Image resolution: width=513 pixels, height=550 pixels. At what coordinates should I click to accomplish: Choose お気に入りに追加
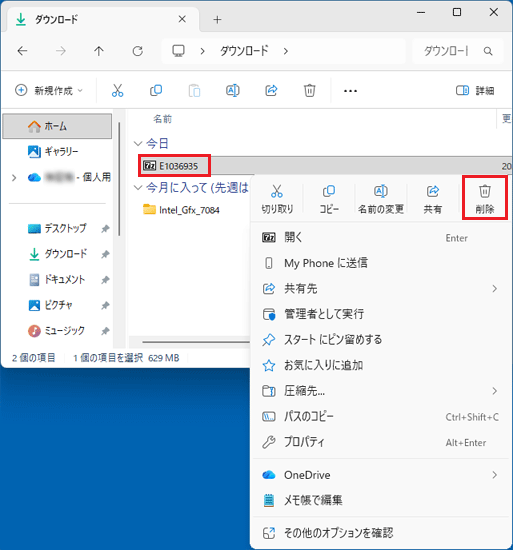[x=380, y=365]
